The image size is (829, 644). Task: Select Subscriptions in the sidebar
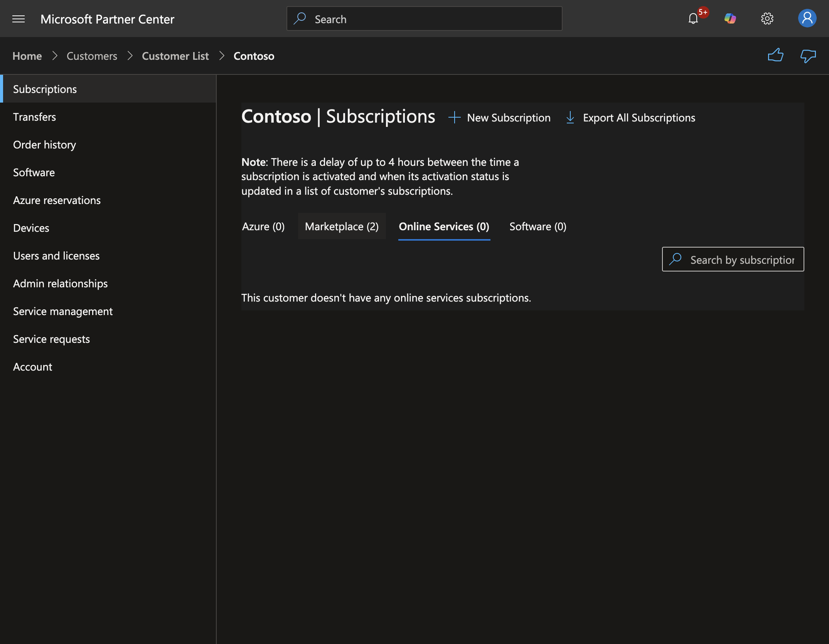coord(108,89)
